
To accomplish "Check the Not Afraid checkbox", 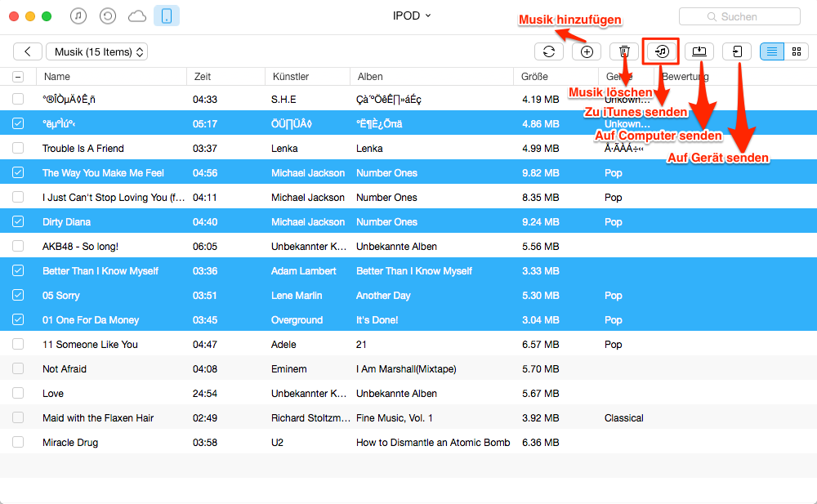I will click(x=18, y=368).
